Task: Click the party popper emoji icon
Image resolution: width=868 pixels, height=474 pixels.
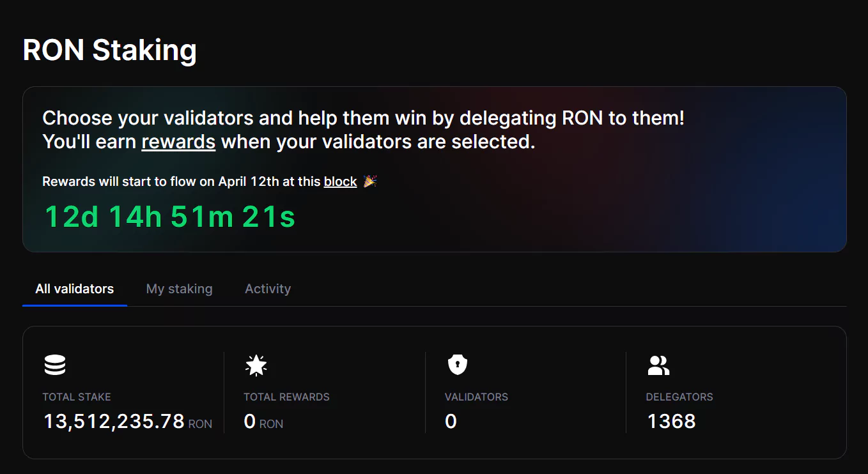Action: 370,181
